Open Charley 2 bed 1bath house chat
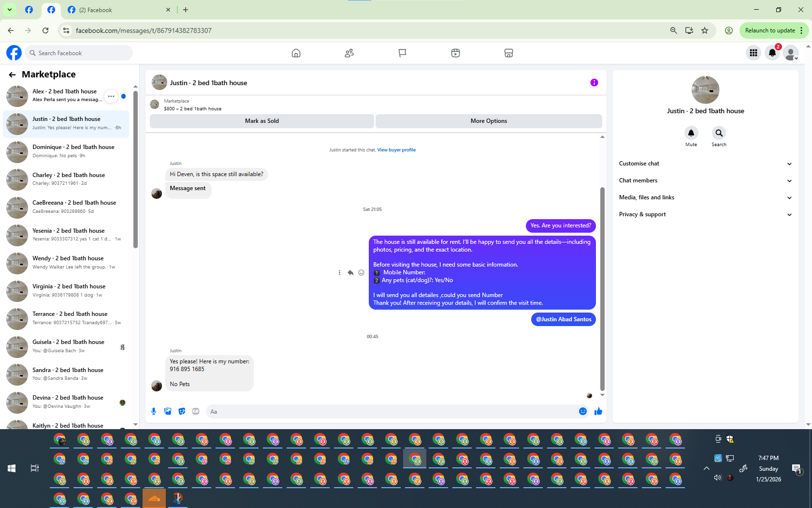 click(x=66, y=179)
